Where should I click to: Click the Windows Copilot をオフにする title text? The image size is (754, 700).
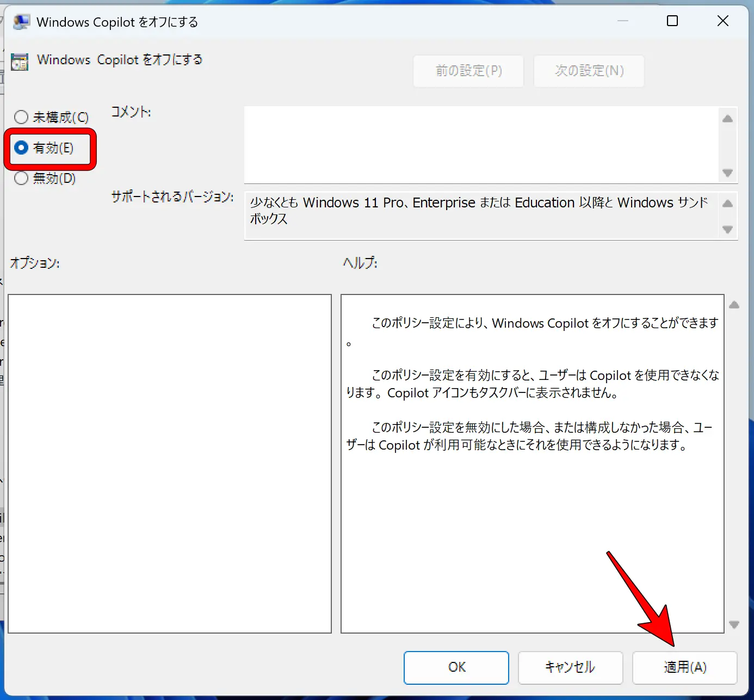pos(118,22)
